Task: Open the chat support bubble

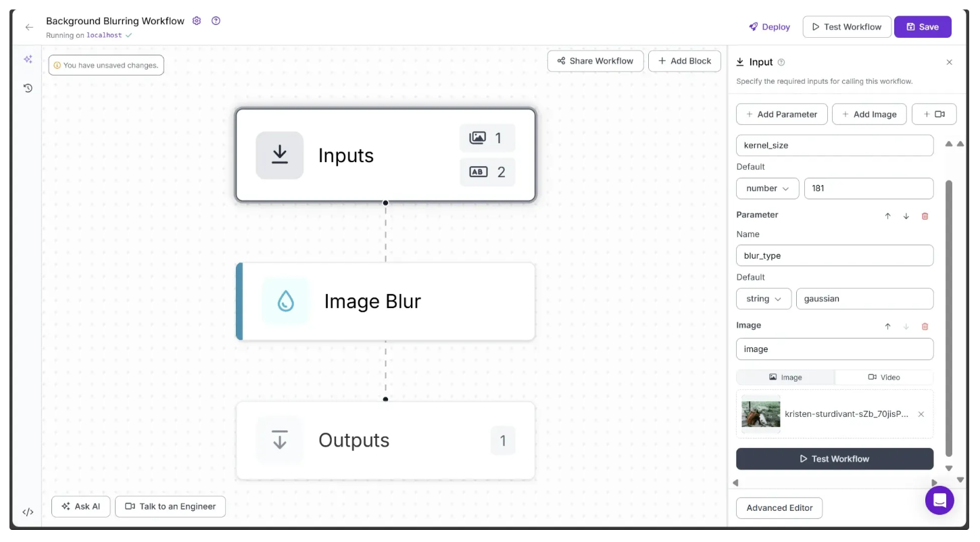Action: 939,501
